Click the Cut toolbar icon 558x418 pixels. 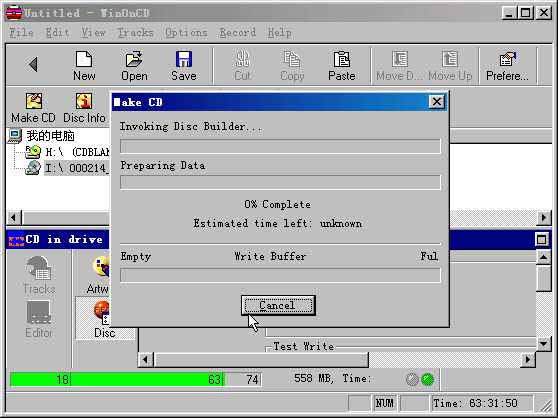click(x=243, y=66)
